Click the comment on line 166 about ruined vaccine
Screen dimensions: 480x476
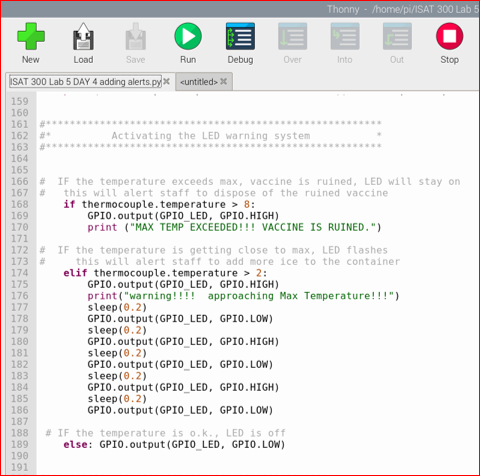coord(250,181)
